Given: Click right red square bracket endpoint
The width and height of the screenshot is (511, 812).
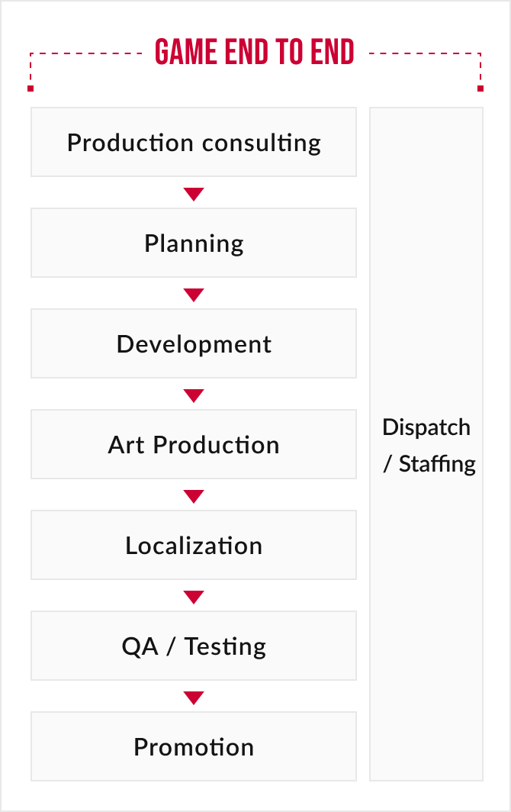Looking at the screenshot, I should [480, 89].
